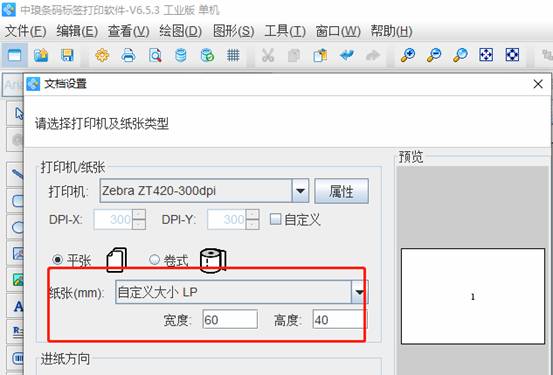Open the 查看(V) menu
The height and width of the screenshot is (375, 553).
[128, 31]
